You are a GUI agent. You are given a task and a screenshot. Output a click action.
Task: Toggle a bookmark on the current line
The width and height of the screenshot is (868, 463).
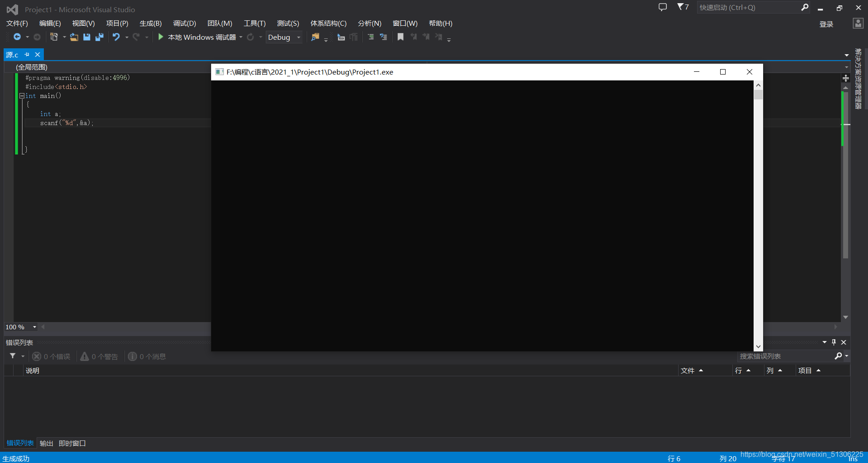tap(401, 37)
